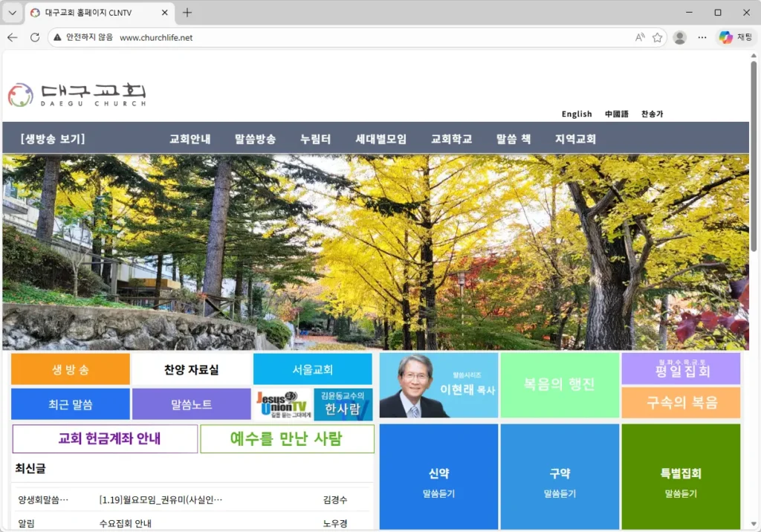Open 교회 헌금계좌 안내 button

click(x=105, y=438)
